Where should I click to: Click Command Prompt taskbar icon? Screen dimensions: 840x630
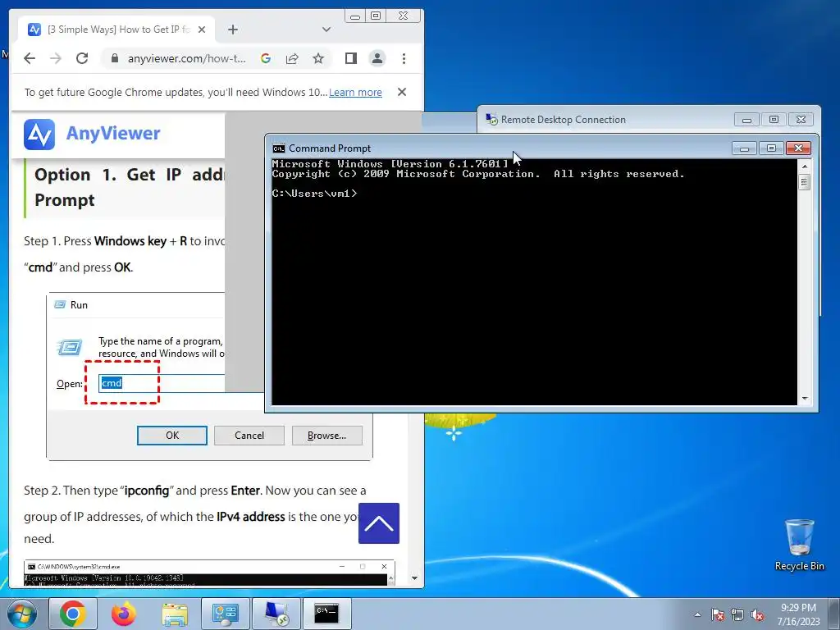pyautogui.click(x=326, y=614)
